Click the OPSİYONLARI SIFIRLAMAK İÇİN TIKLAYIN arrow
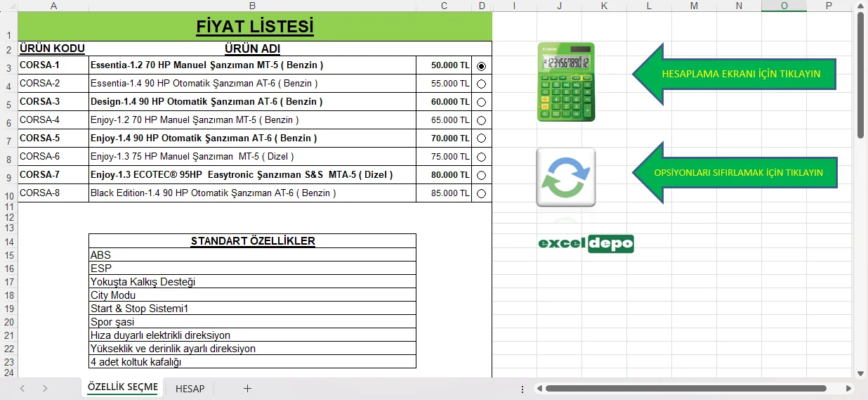The image size is (868, 400). point(737,172)
